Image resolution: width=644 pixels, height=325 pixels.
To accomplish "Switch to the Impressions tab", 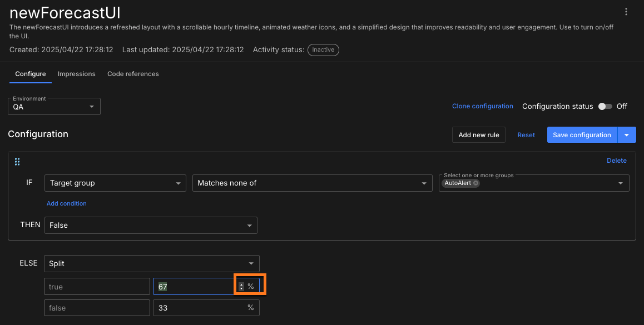I will [77, 74].
